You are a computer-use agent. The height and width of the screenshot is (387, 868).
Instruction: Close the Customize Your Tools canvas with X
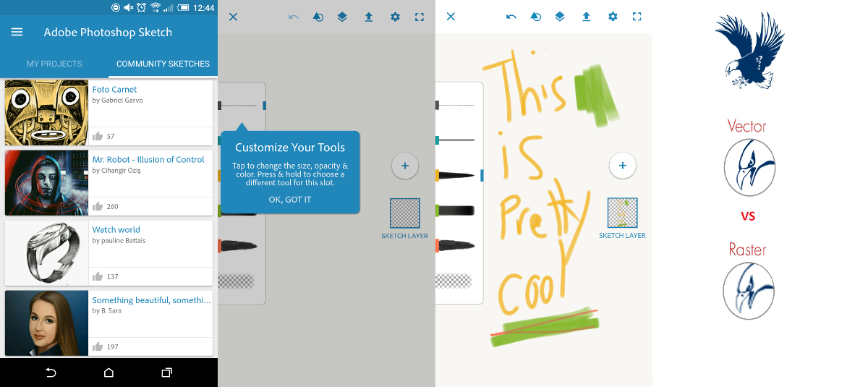pyautogui.click(x=233, y=17)
